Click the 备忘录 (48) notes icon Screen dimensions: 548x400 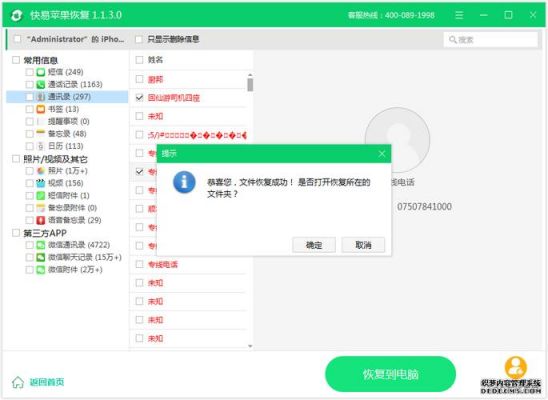pyautogui.click(x=41, y=133)
